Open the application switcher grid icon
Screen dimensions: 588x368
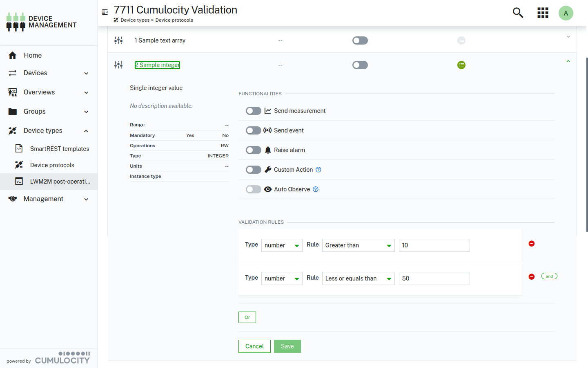543,13
